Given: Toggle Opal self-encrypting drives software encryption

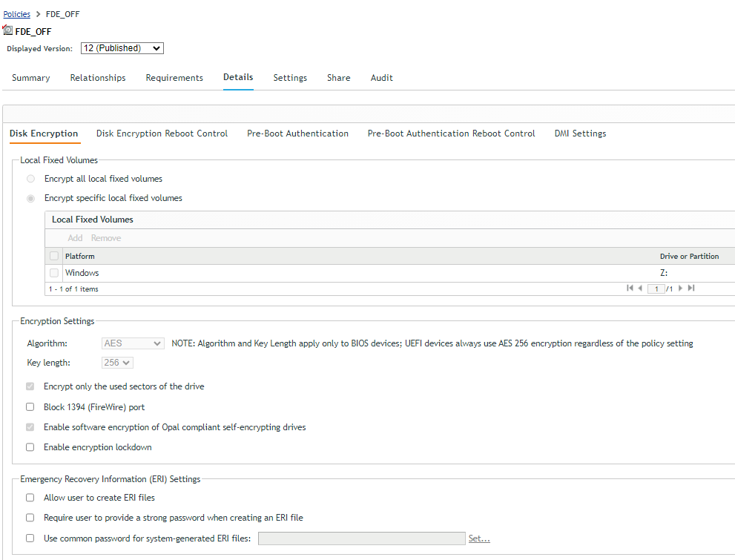Looking at the screenshot, I should pyautogui.click(x=30, y=427).
